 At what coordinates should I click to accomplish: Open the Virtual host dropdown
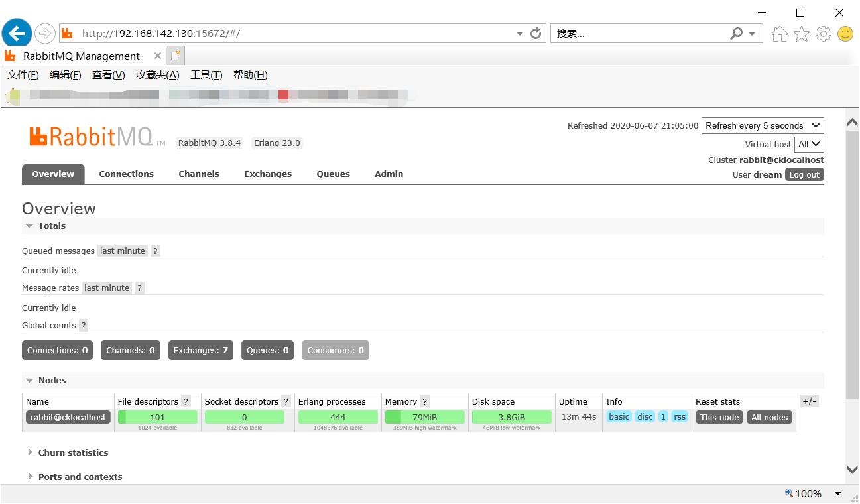[x=810, y=144]
